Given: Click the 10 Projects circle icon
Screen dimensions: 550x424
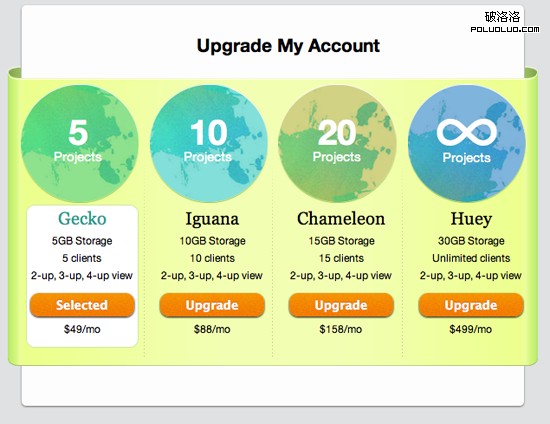Looking at the screenshot, I should click(x=209, y=144).
